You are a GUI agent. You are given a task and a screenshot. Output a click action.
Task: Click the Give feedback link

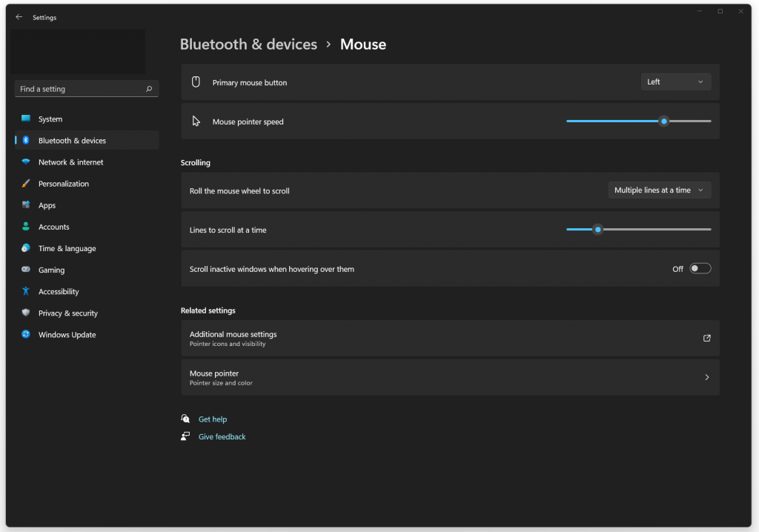pyautogui.click(x=222, y=436)
